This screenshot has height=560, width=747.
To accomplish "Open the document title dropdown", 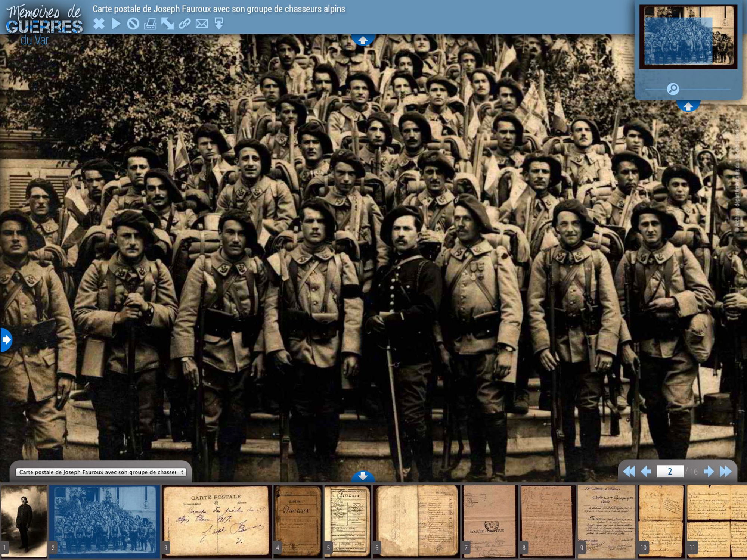I will click(x=101, y=472).
